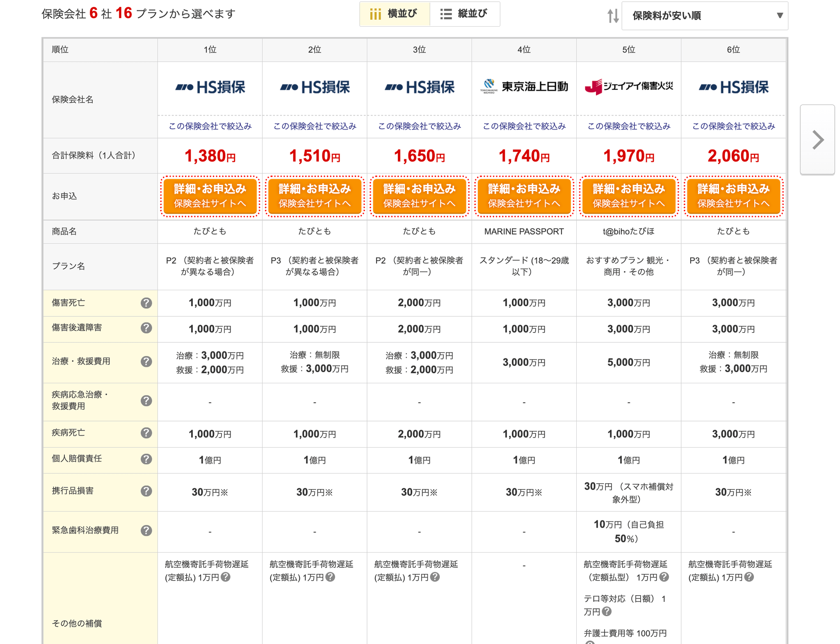Apply for the 1,380円 plan
The width and height of the screenshot is (840, 644).
coord(210,196)
